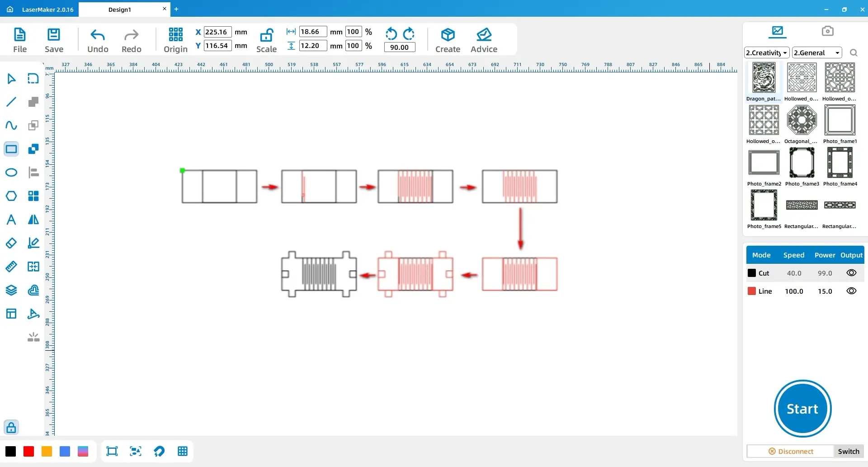Image resolution: width=868 pixels, height=467 pixels.
Task: Open the camera panel tab
Action: tap(827, 31)
